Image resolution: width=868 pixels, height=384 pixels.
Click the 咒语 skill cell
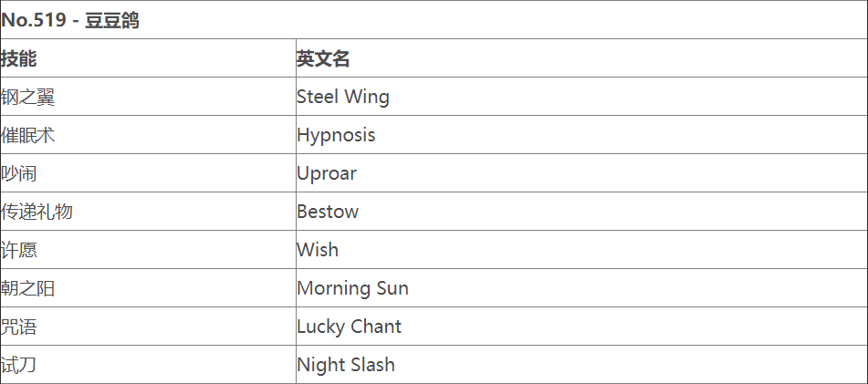point(19,327)
